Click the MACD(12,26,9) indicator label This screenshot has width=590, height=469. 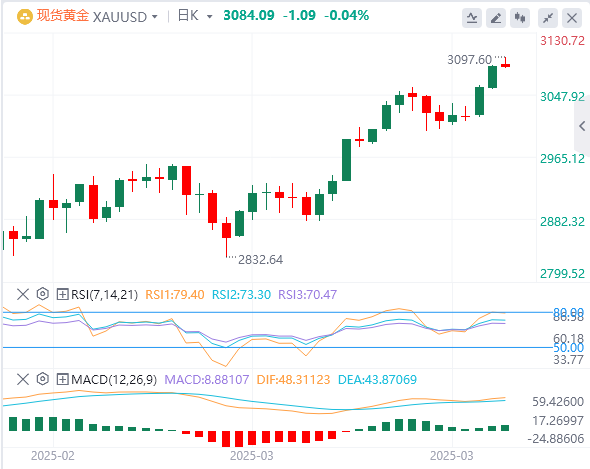(x=114, y=379)
